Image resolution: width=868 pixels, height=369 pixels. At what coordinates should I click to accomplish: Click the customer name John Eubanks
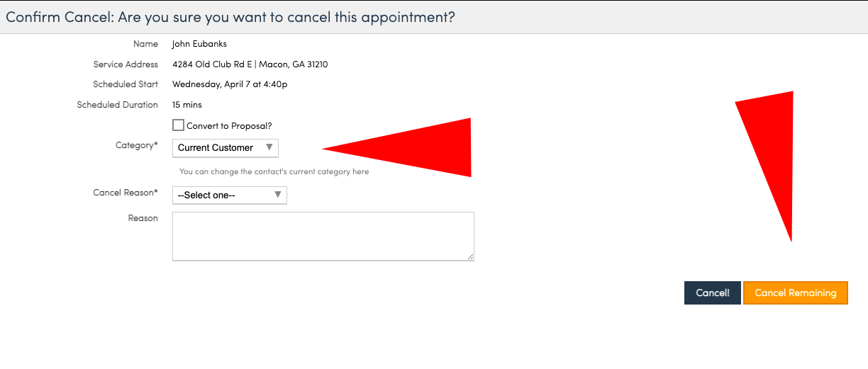(x=199, y=44)
